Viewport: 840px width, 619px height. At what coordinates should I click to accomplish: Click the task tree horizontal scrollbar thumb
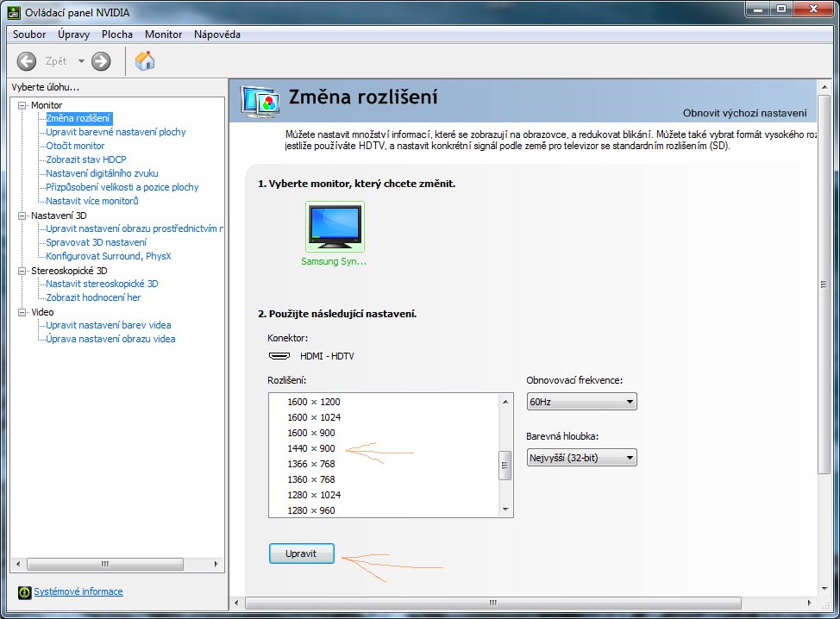(105, 564)
